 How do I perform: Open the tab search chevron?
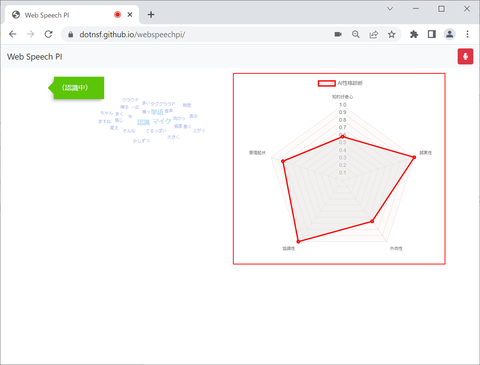(x=390, y=9)
